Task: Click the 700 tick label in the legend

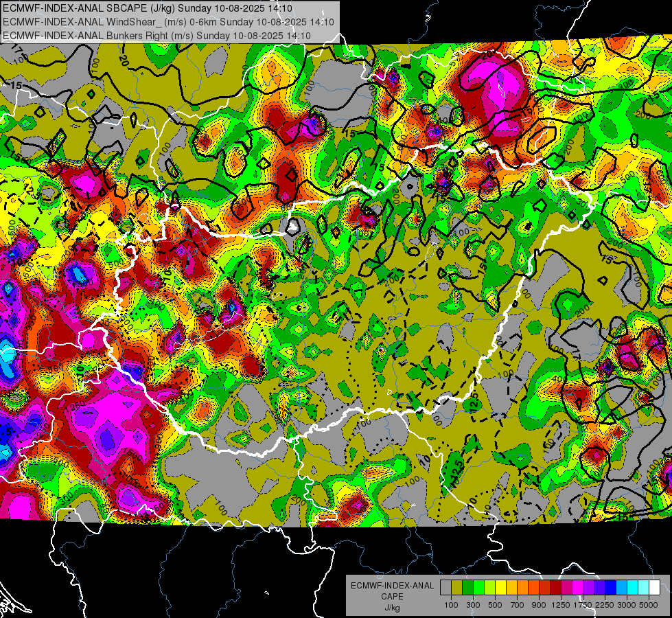Action: click(x=518, y=606)
